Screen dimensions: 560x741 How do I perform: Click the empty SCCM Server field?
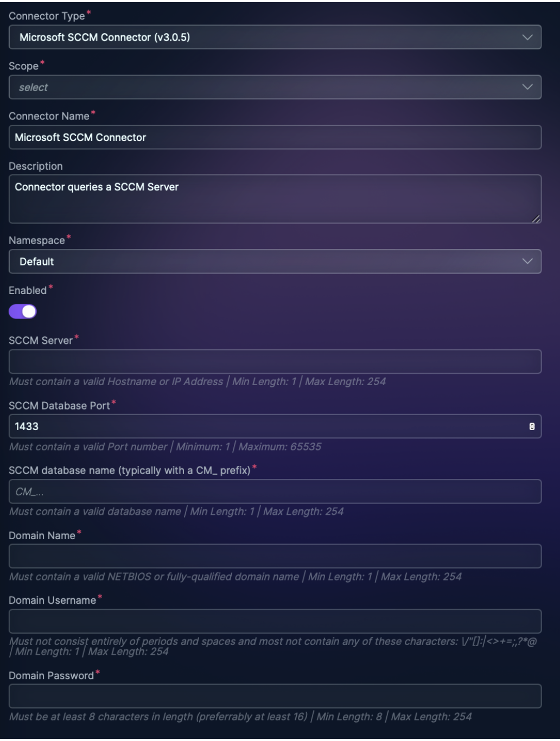tap(275, 361)
